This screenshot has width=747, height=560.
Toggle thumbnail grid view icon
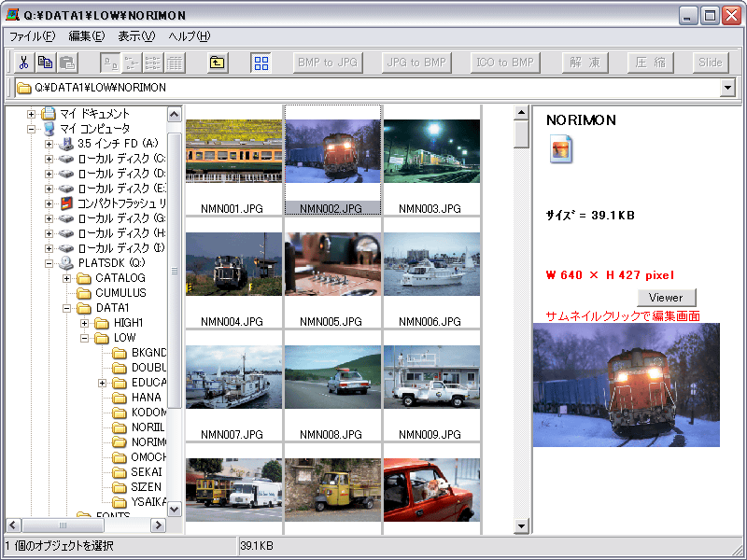click(x=261, y=63)
